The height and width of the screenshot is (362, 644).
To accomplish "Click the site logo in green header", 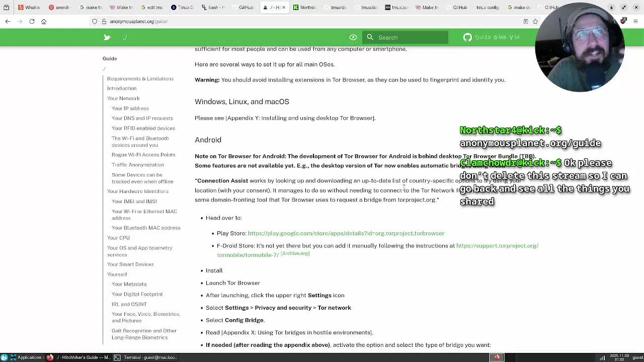I will [x=107, y=37].
